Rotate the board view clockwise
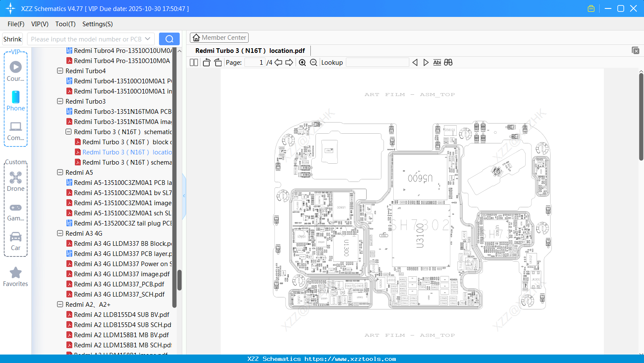Screen dimensions: 644x363 (x=218, y=62)
